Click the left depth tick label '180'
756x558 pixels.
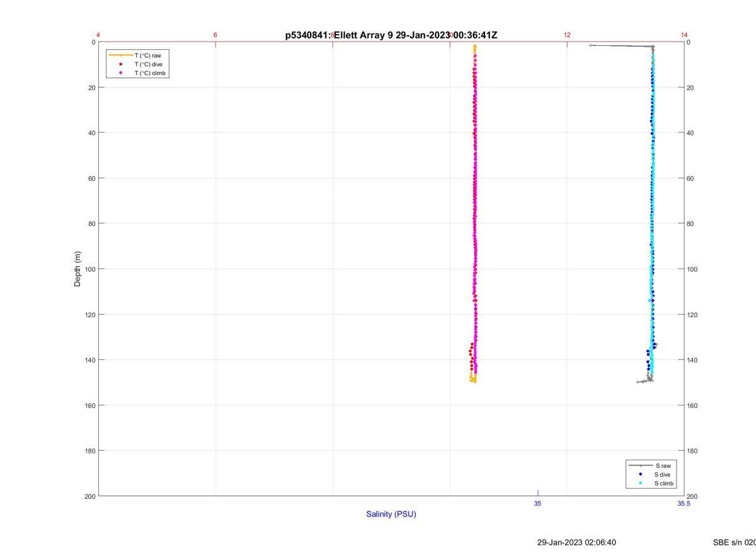click(90, 451)
